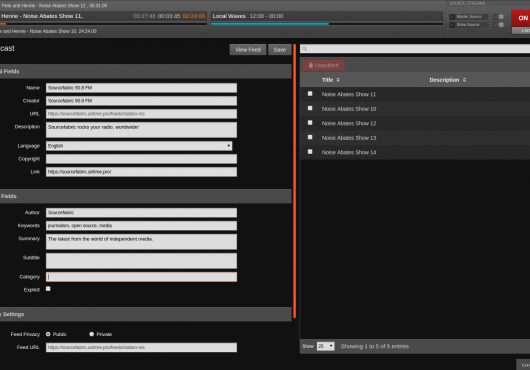Click the Category field

tap(141, 277)
